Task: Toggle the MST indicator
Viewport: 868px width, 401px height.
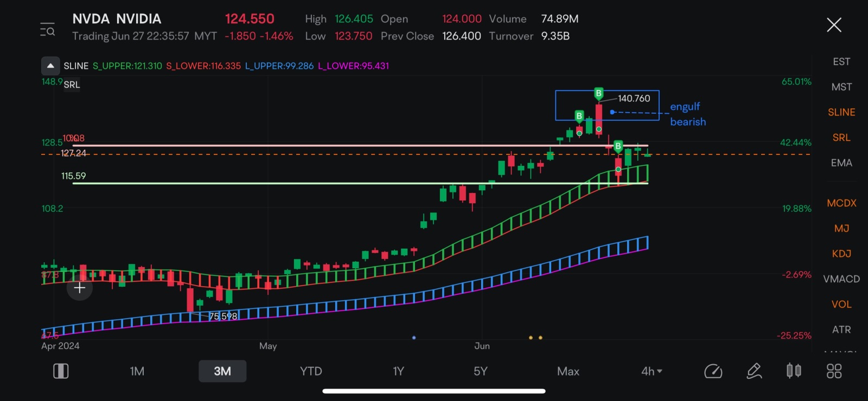Action: pyautogui.click(x=841, y=87)
